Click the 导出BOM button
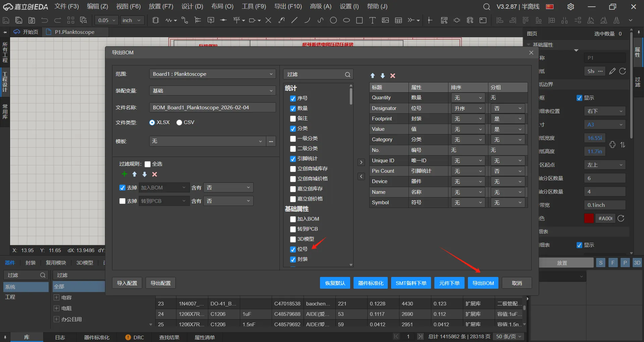Image resolution: width=644 pixels, height=342 pixels. point(483,283)
